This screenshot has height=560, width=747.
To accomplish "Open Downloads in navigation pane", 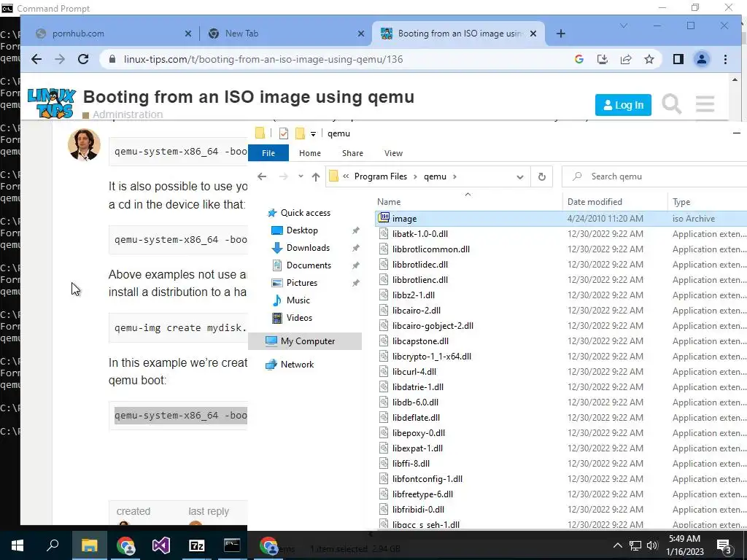I will click(308, 248).
